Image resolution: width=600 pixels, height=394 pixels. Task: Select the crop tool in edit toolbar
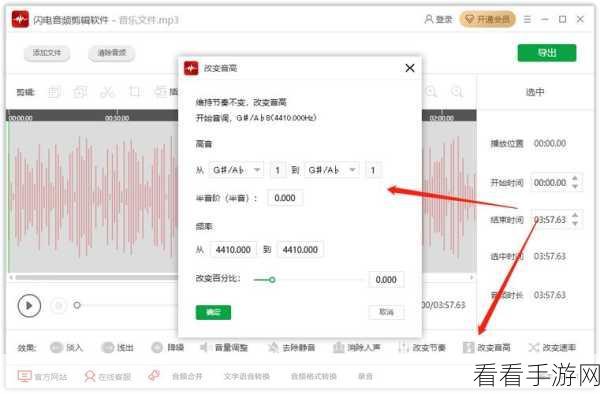pos(135,92)
